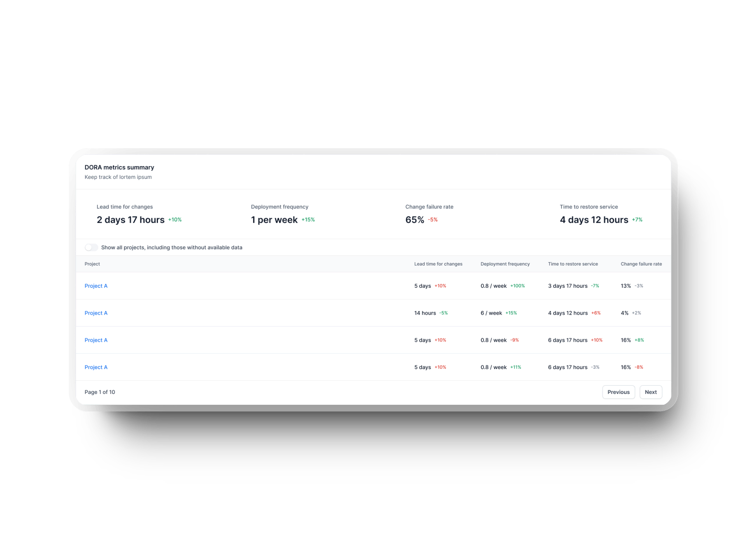Screen dimensions: 747x560
Task: Click the DORA metrics summary title
Action: pos(119,167)
